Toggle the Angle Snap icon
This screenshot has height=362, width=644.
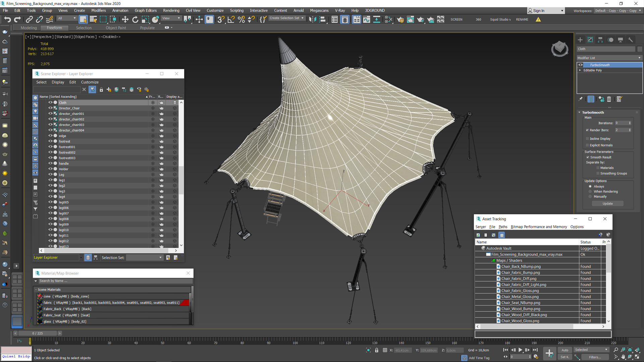coord(231,19)
